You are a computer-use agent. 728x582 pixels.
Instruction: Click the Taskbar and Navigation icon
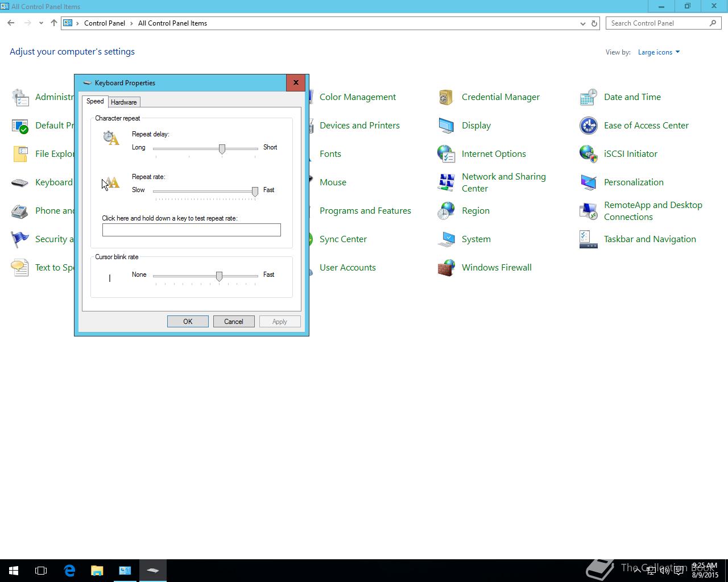point(588,239)
